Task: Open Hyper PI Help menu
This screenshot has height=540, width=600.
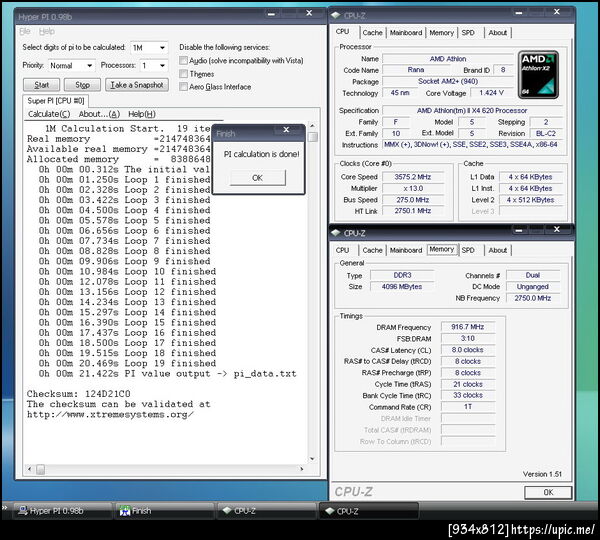Action: (47, 31)
